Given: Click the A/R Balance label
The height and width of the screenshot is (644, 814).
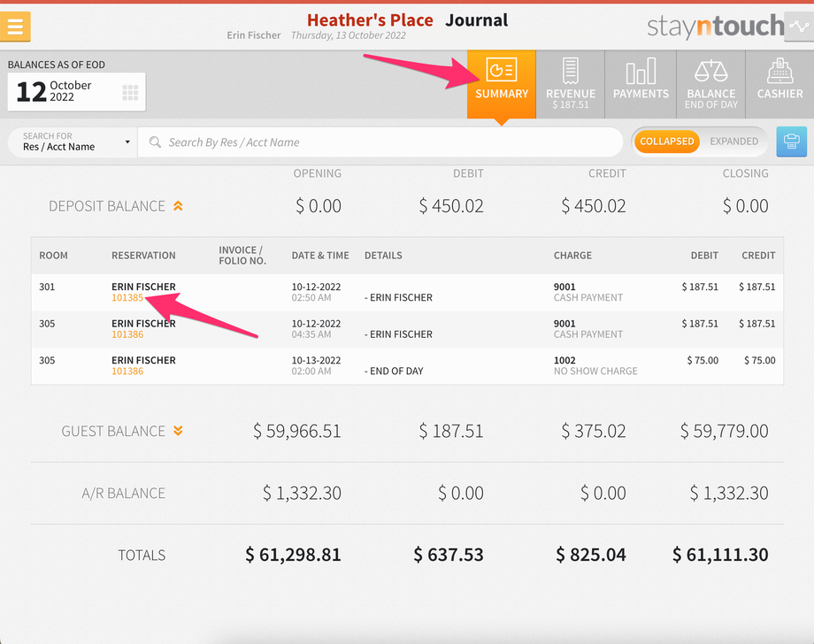Looking at the screenshot, I should click(x=123, y=493).
